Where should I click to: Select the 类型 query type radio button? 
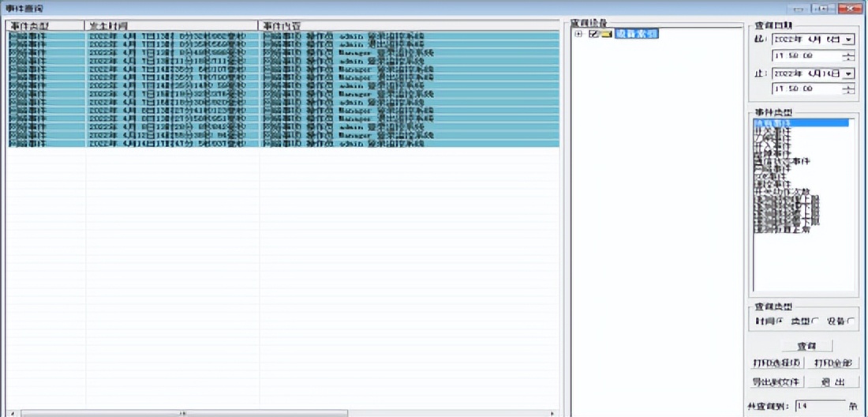click(816, 321)
